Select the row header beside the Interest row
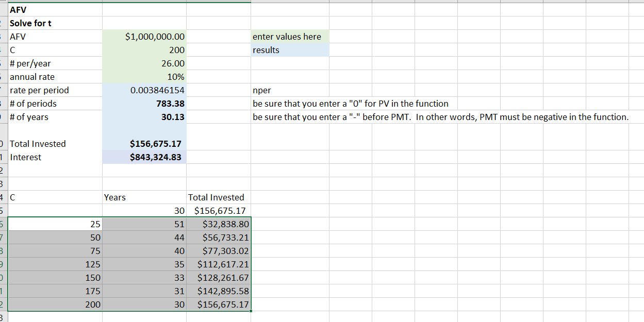Screen dimensions: 644x322 pyautogui.click(x=3, y=157)
